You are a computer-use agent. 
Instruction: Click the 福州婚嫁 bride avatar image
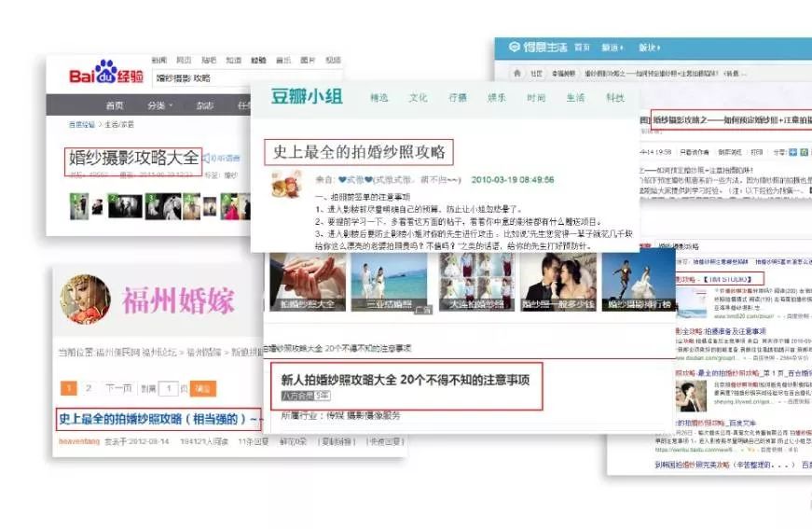[85, 299]
